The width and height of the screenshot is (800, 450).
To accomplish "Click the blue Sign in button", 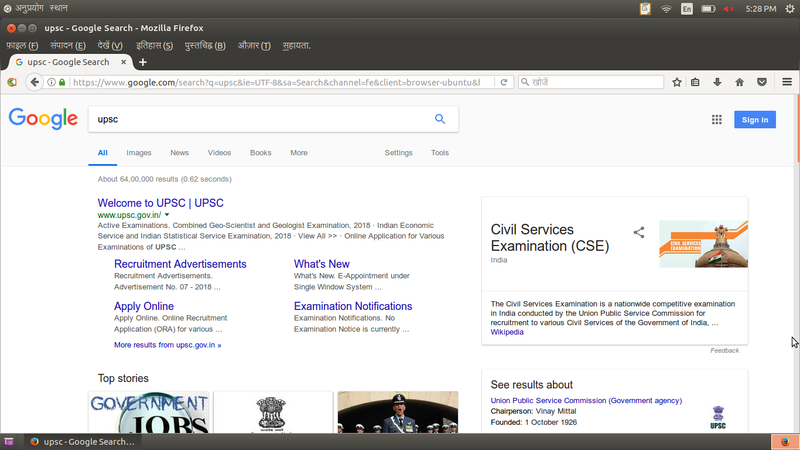I will point(755,119).
